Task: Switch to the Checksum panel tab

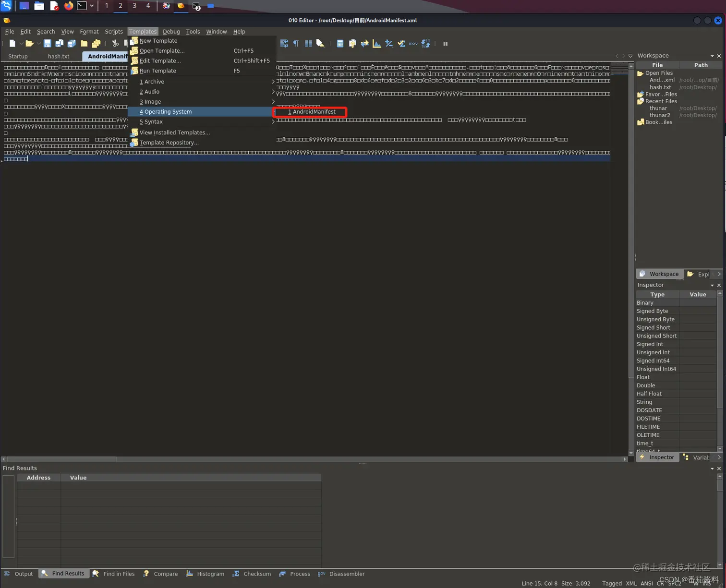Action: click(252, 574)
